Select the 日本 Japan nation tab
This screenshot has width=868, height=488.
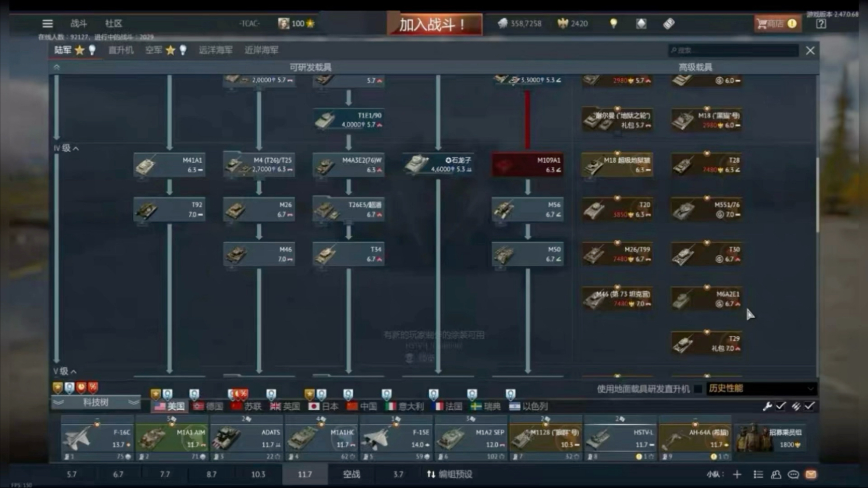click(x=324, y=406)
